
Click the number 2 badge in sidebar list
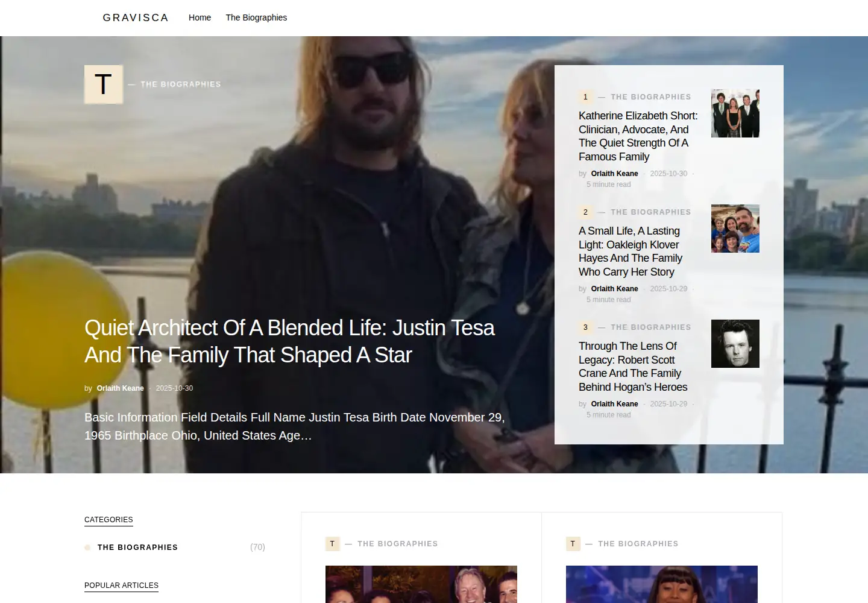(x=585, y=212)
